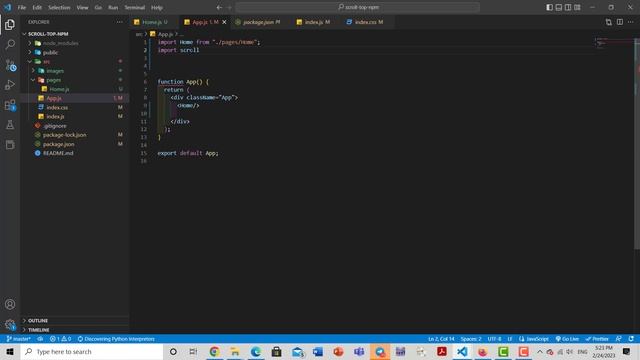Expand the TIMELINE section
640x360 pixels.
(x=75, y=330)
